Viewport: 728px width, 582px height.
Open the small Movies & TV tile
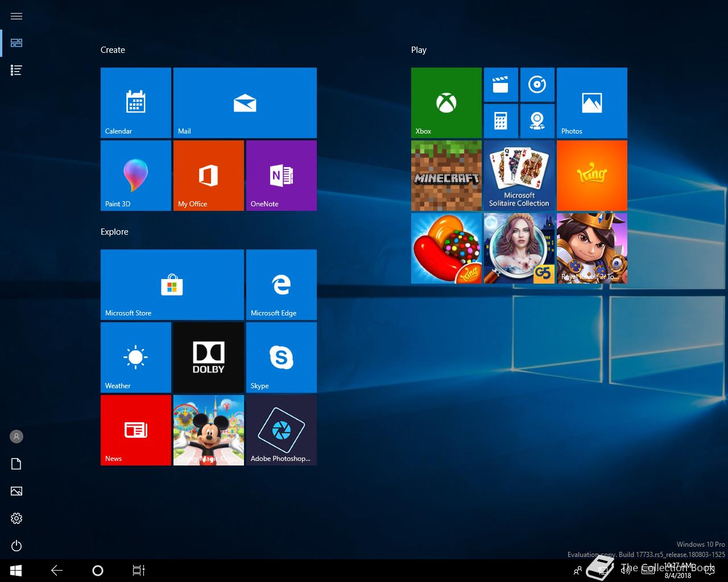pos(501,85)
